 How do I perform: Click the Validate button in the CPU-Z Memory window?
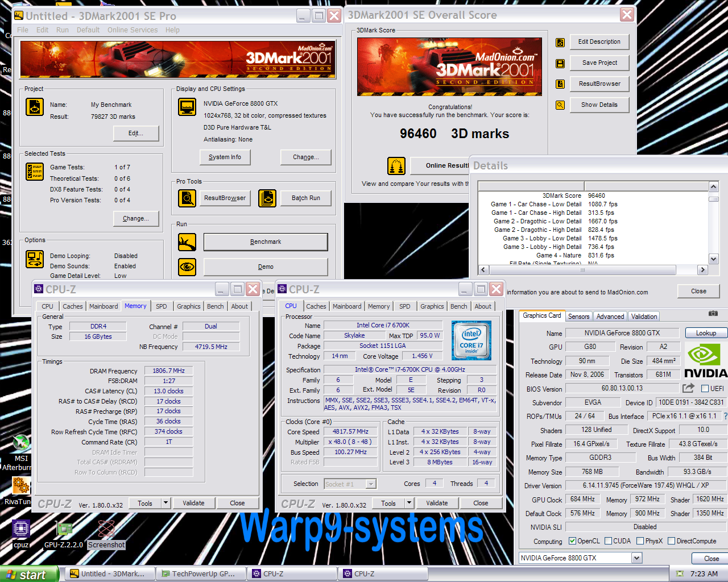tap(193, 503)
